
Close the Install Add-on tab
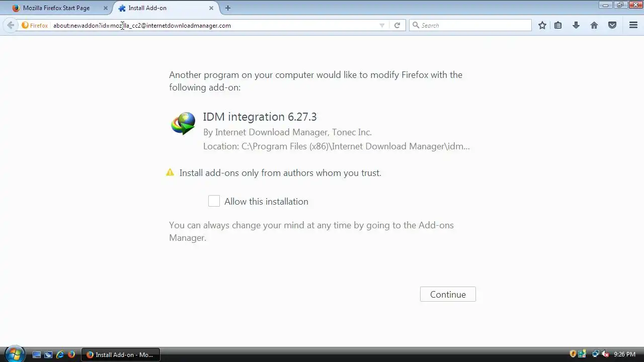point(211,8)
